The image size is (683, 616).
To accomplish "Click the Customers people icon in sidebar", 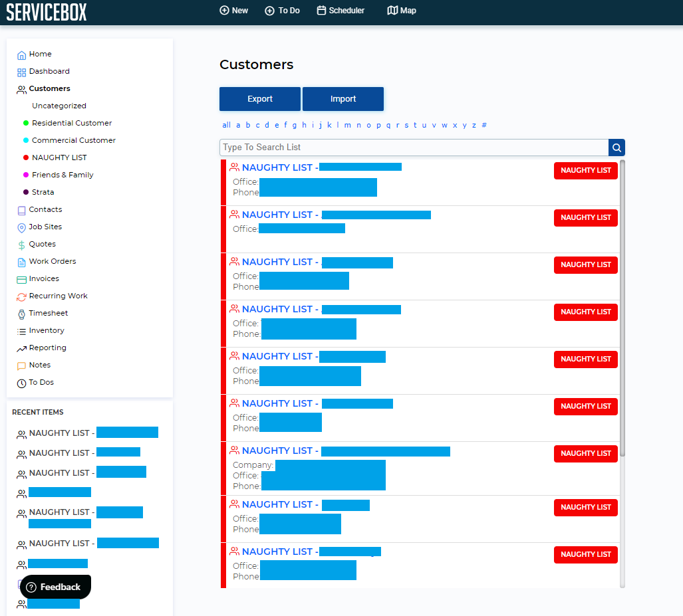I will (21, 90).
